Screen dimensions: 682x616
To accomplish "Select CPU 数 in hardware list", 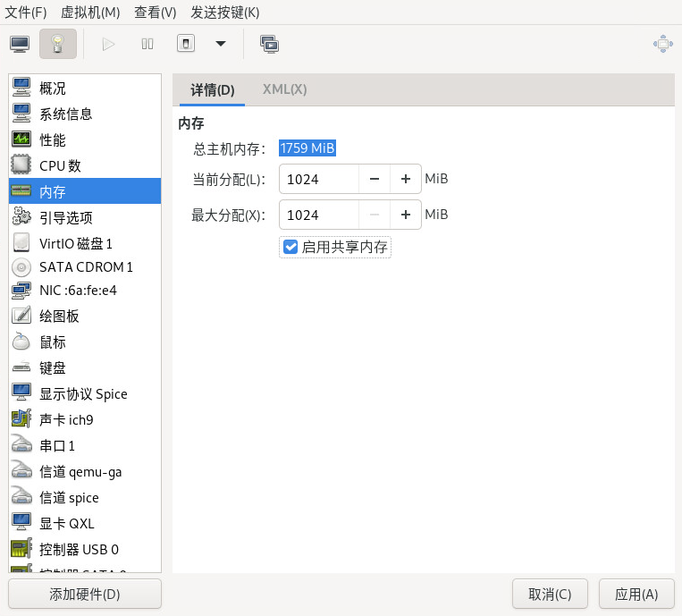I will point(60,165).
